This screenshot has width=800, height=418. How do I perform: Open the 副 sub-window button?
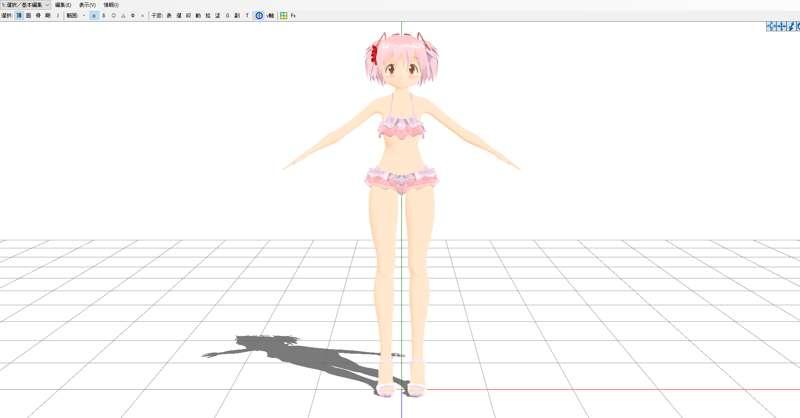237,15
